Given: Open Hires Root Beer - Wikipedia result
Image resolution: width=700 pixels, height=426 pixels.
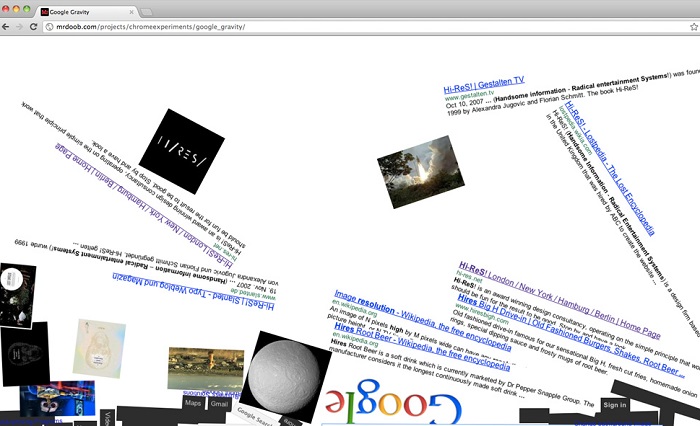Looking at the screenshot, I should (422, 347).
